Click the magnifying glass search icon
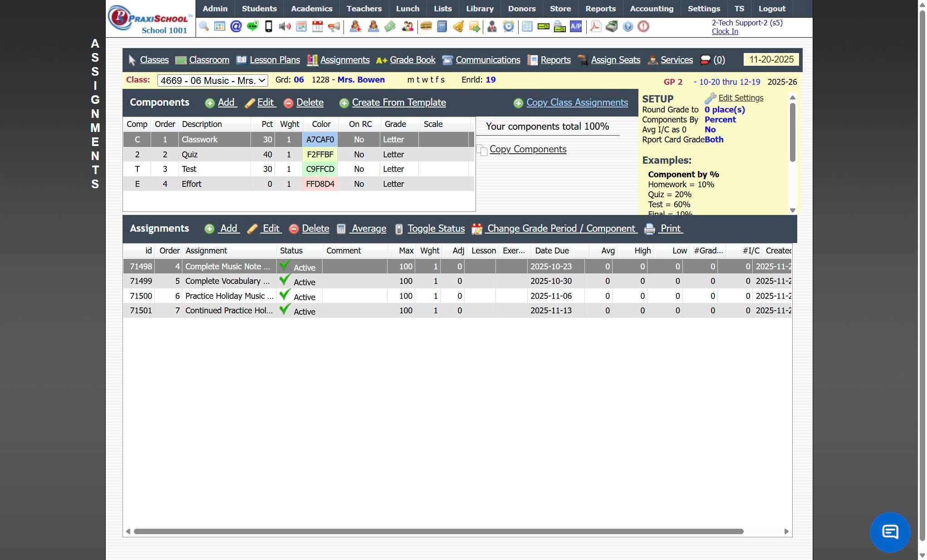 204,26
